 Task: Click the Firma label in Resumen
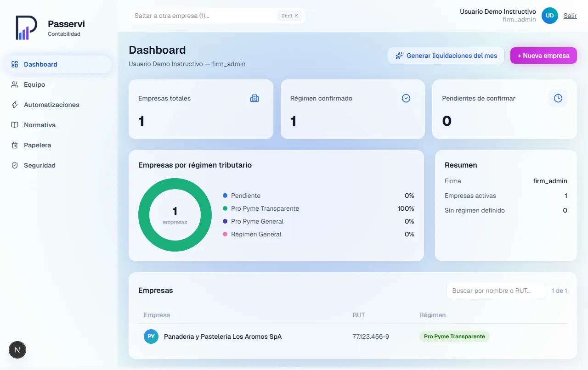(453, 181)
